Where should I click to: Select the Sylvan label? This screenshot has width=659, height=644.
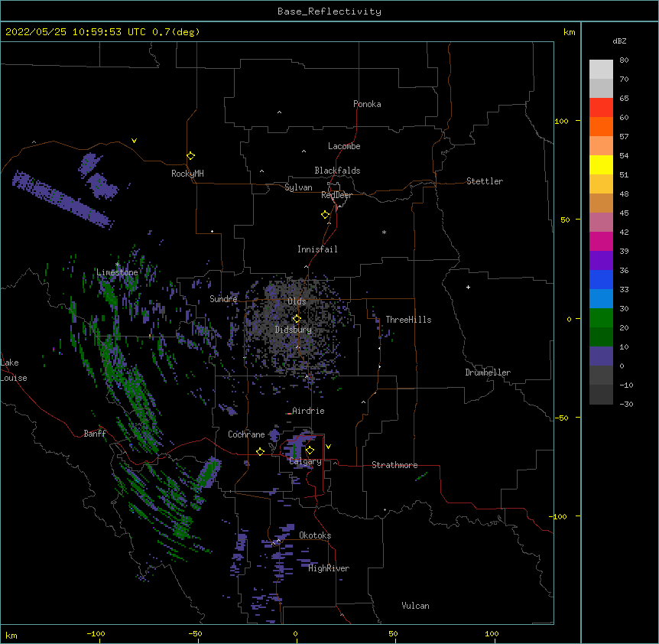pyautogui.click(x=298, y=187)
